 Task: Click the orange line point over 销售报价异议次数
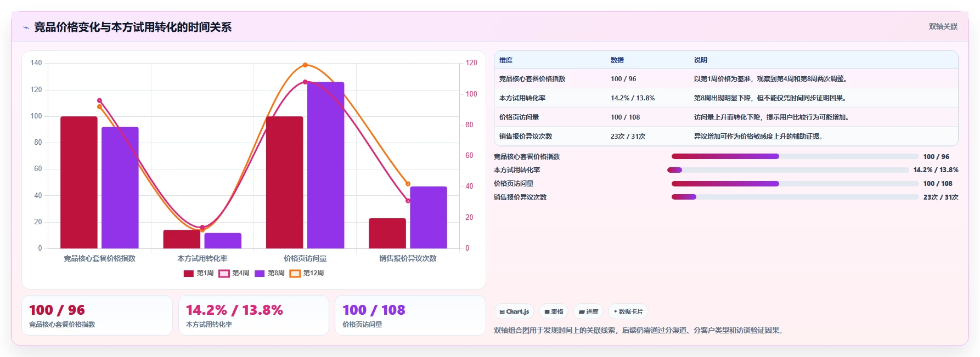(408, 184)
